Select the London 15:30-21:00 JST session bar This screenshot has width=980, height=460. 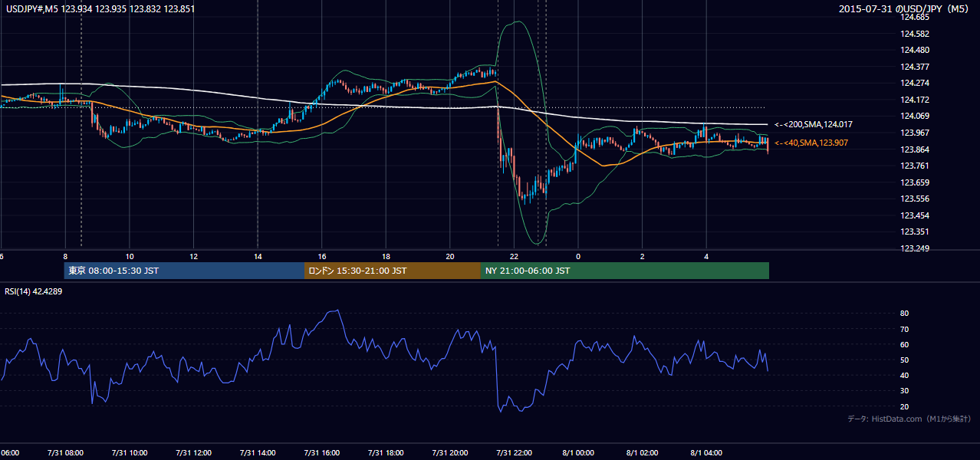point(393,271)
